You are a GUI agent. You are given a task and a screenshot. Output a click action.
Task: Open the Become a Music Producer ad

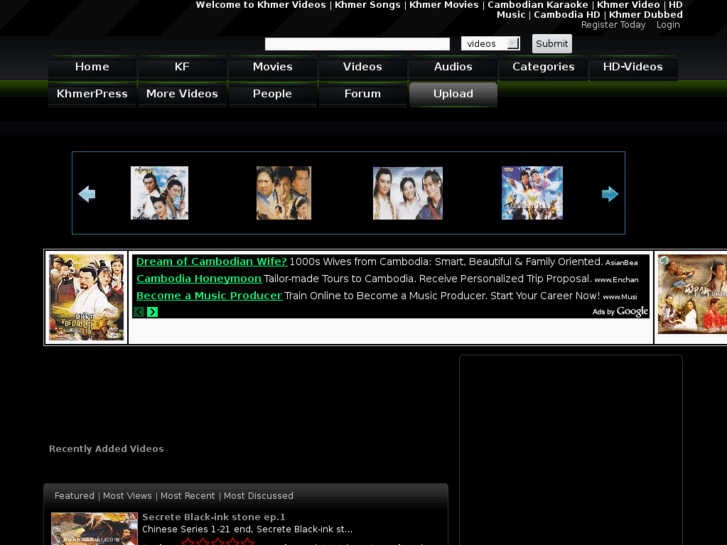click(x=209, y=296)
